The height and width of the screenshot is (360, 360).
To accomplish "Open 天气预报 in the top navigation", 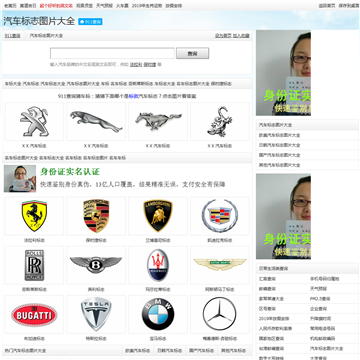I will pyautogui.click(x=104, y=6).
